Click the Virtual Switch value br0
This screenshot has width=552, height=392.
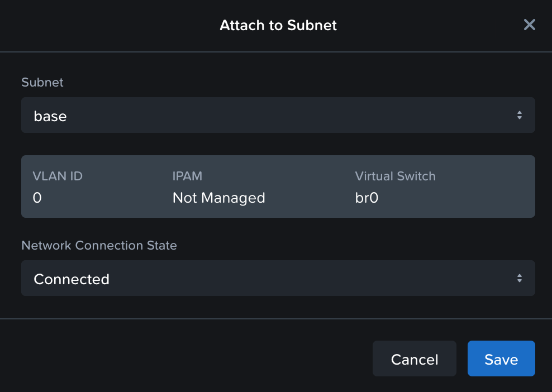367,198
